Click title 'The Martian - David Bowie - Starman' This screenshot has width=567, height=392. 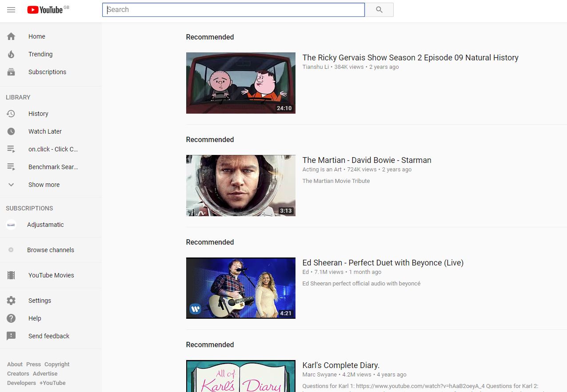[367, 160]
